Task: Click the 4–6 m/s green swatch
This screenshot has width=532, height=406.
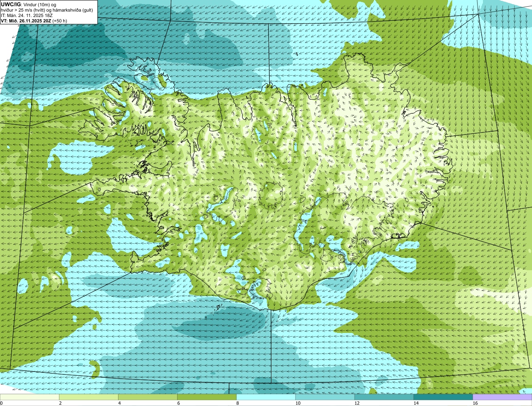Action: click(148, 397)
